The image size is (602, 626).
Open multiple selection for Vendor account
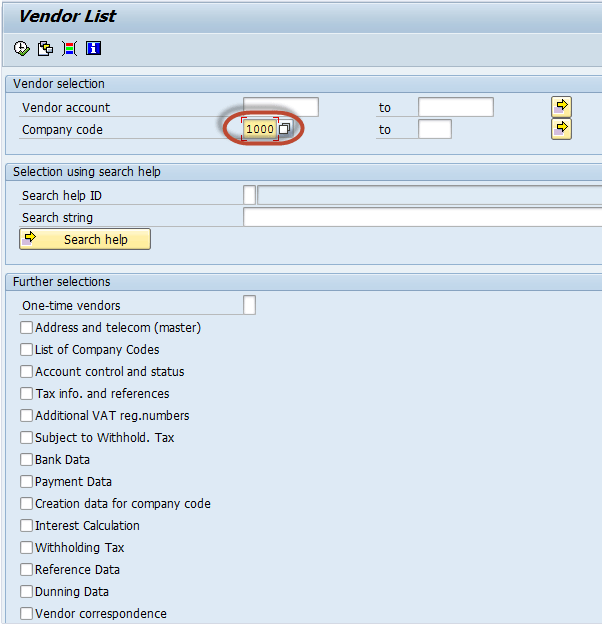click(x=561, y=106)
